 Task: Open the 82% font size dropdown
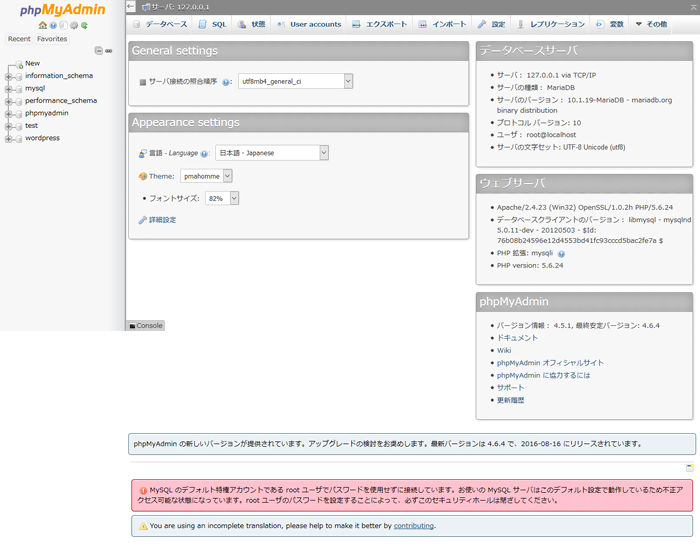point(222,198)
